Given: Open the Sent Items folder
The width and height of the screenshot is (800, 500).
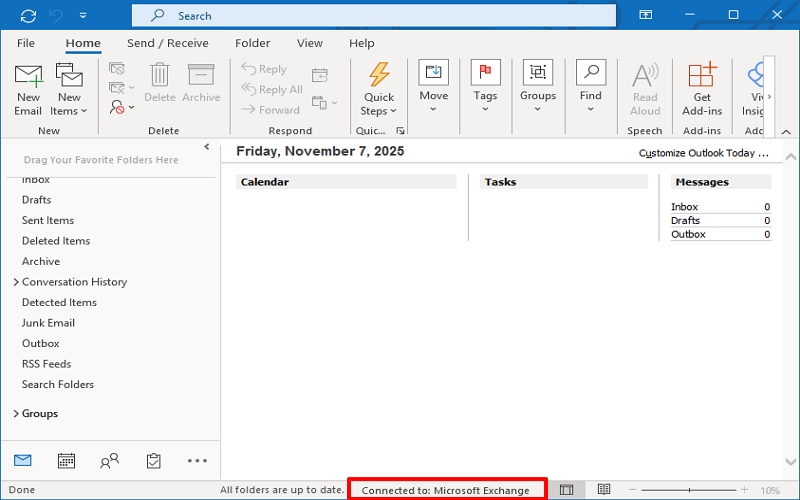Looking at the screenshot, I should (47, 220).
